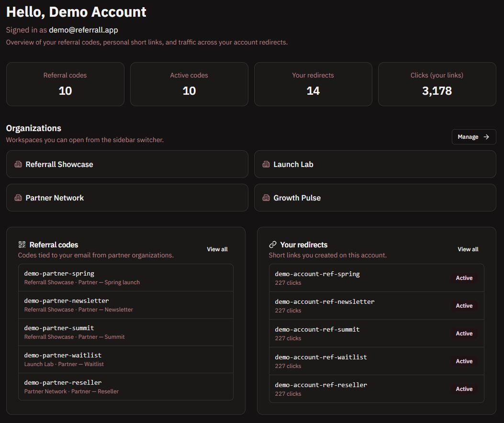
Task: Click the Manage button for Organizations
Action: pyautogui.click(x=473, y=136)
